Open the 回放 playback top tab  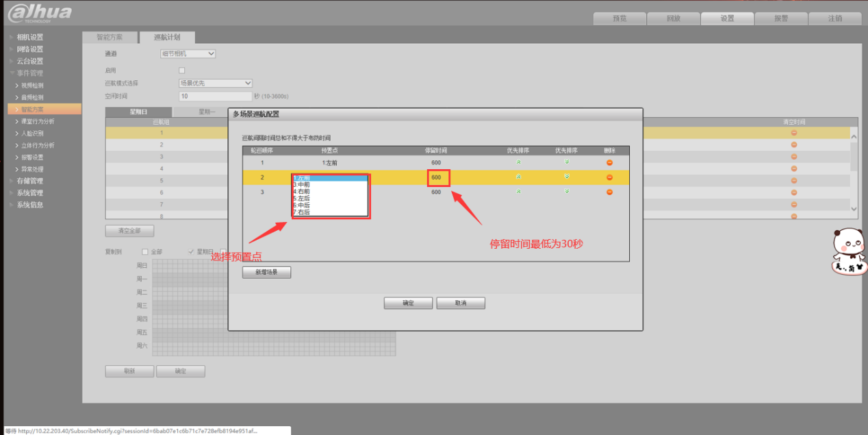click(673, 18)
